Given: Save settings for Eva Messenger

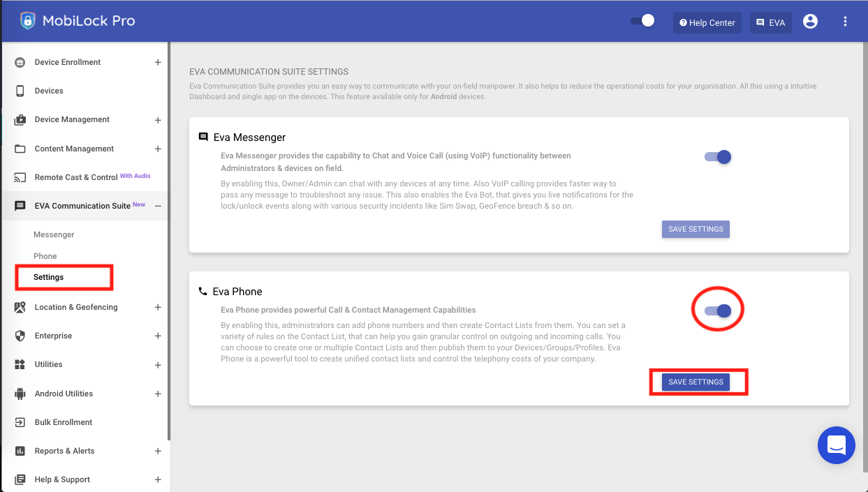Looking at the screenshot, I should (696, 229).
